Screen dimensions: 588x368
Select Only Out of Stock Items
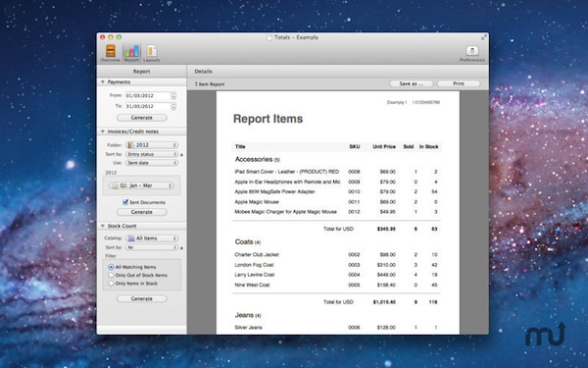[111, 275]
